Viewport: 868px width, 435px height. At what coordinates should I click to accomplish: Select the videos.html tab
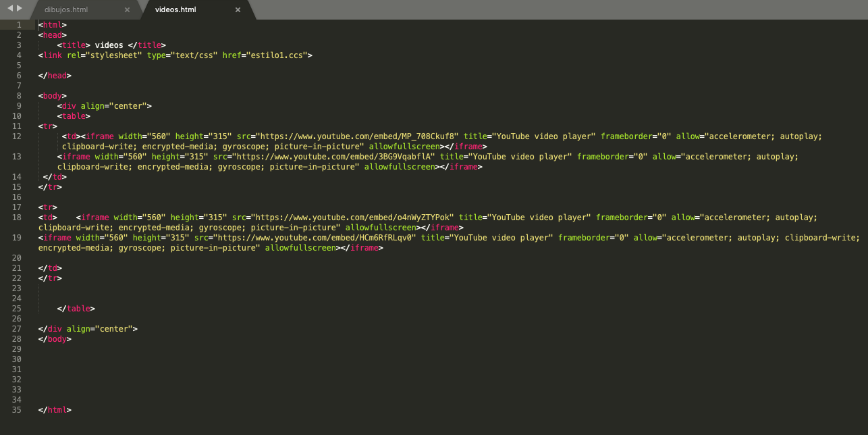click(175, 10)
